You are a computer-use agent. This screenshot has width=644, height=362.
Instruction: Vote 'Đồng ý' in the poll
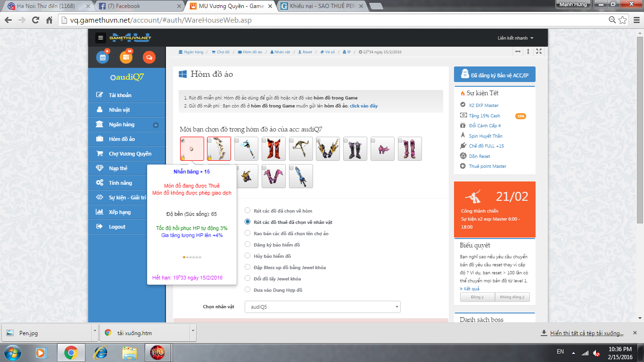[478, 297]
